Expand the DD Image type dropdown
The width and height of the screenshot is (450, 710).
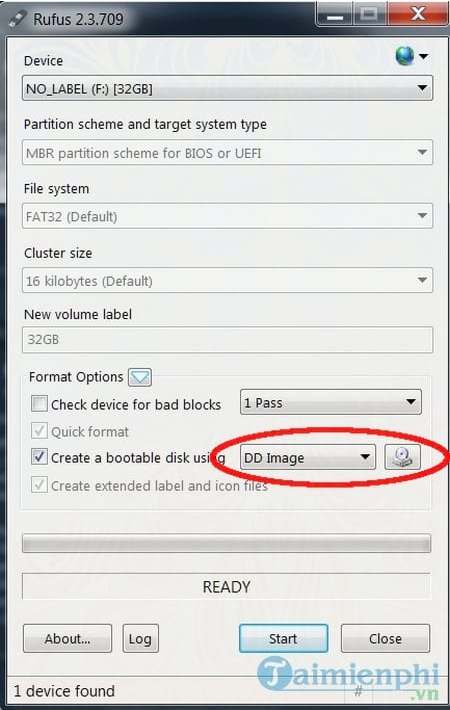308,458
